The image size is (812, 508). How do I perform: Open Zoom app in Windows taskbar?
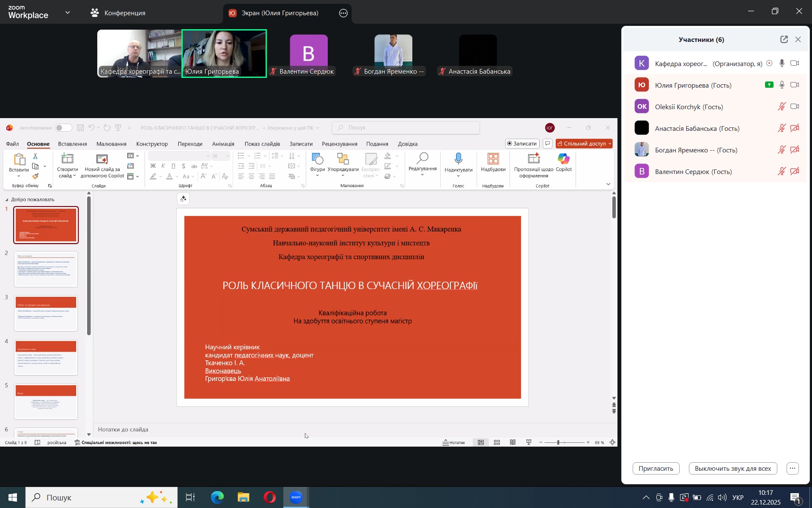(296, 497)
